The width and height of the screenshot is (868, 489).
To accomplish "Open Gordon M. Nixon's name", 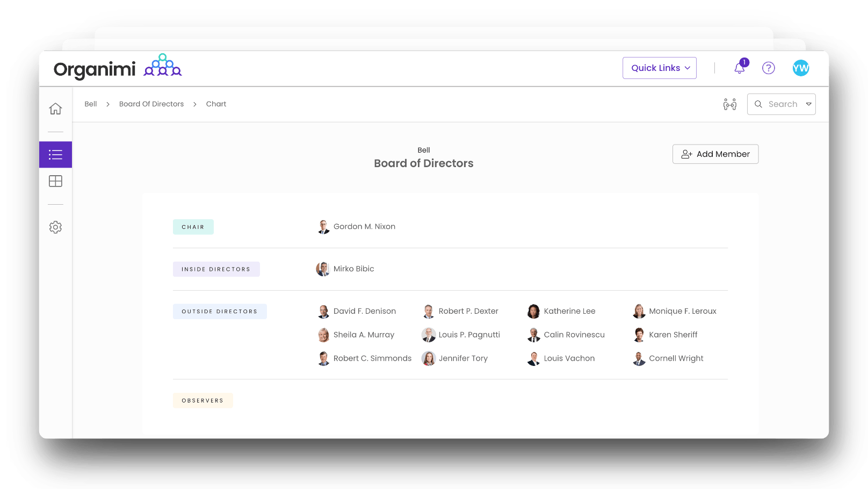I will point(364,227).
